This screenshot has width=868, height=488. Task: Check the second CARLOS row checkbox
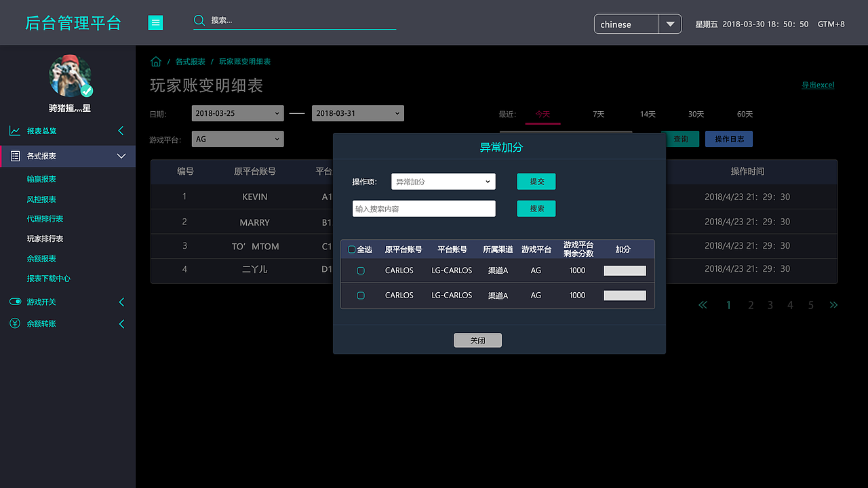click(360, 295)
